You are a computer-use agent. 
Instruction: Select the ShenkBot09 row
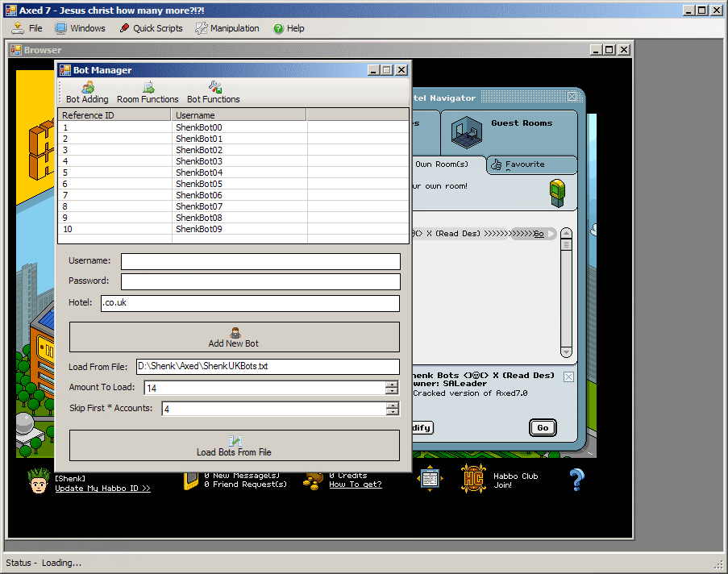[x=234, y=229]
